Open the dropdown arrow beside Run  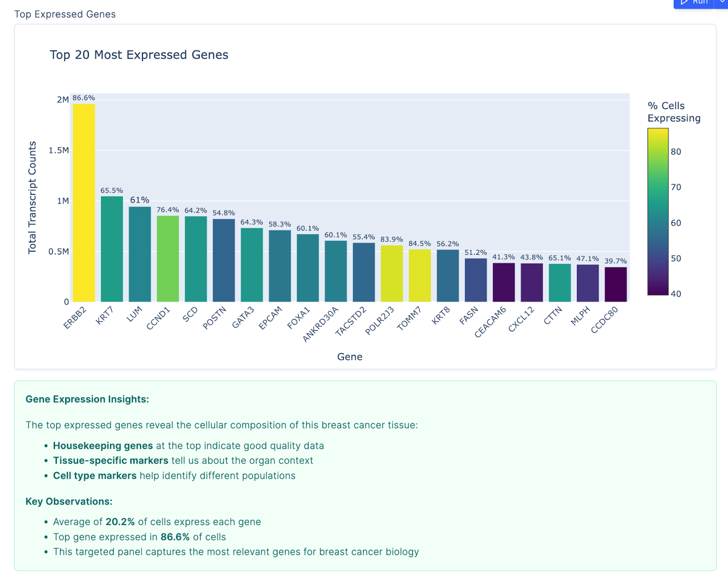coord(722,3)
